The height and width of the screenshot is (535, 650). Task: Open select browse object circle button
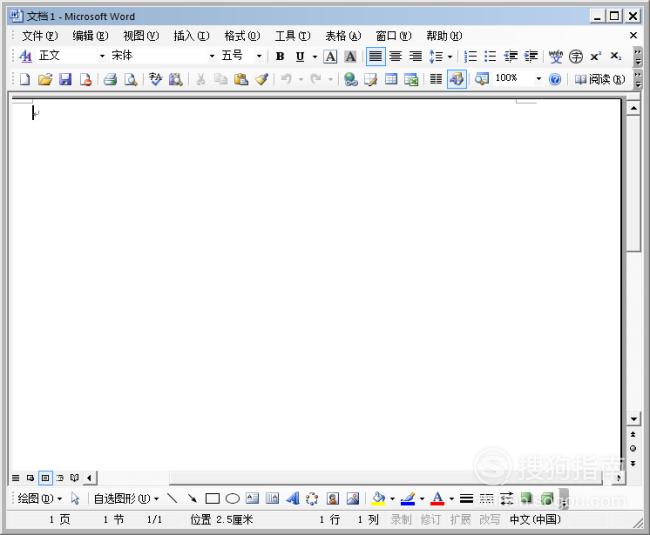pos(633,448)
